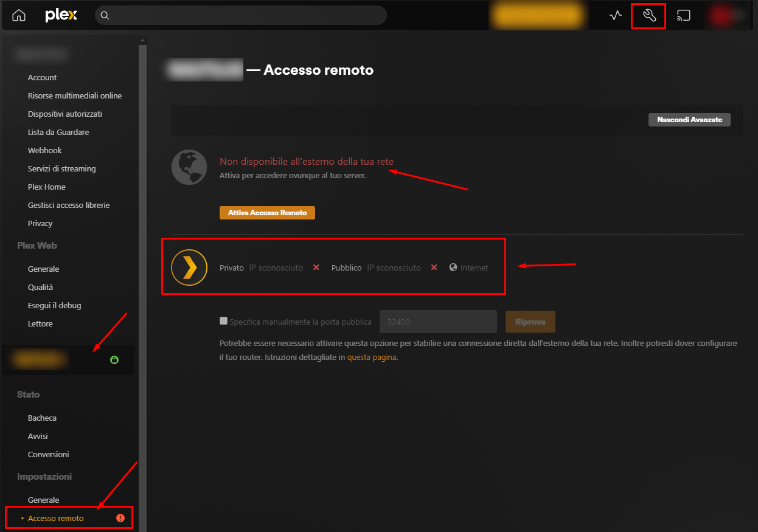The height and width of the screenshot is (532, 758).
Task: Open Lettore settings
Action: click(x=40, y=323)
